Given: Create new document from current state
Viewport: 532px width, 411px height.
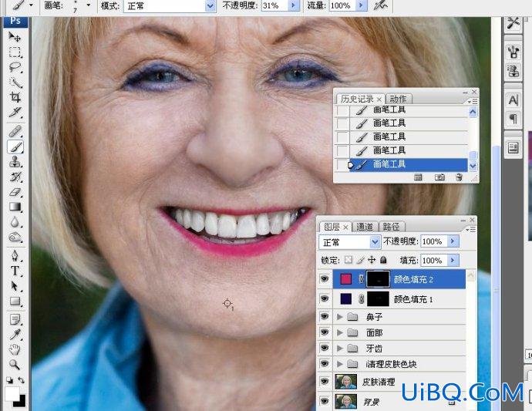Looking at the screenshot, I should (418, 177).
